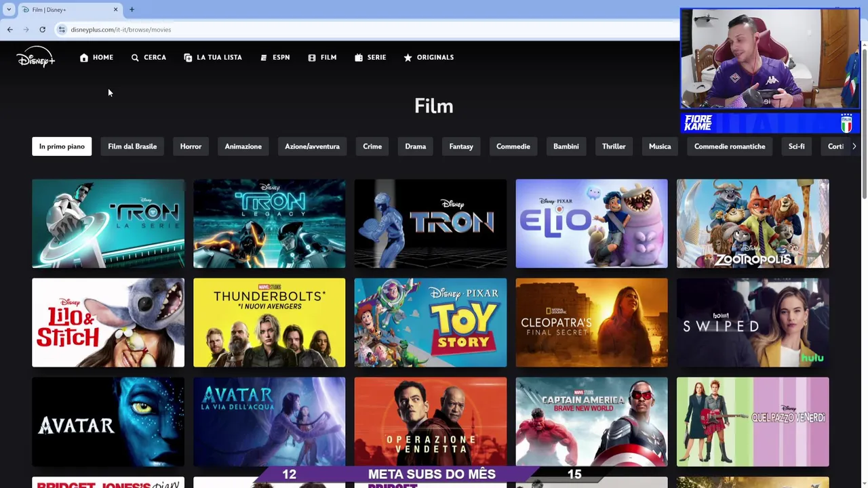Go to LA TUA LISTA
Image resolution: width=868 pixels, height=488 pixels.
[213, 58]
